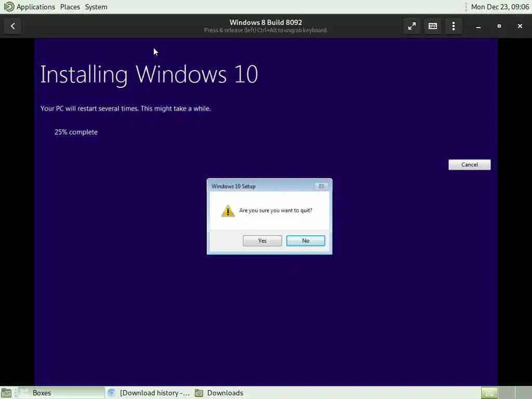Toggle fullscreen mode for the virtual machine
Image resolution: width=532 pixels, height=399 pixels.
pyautogui.click(x=412, y=26)
